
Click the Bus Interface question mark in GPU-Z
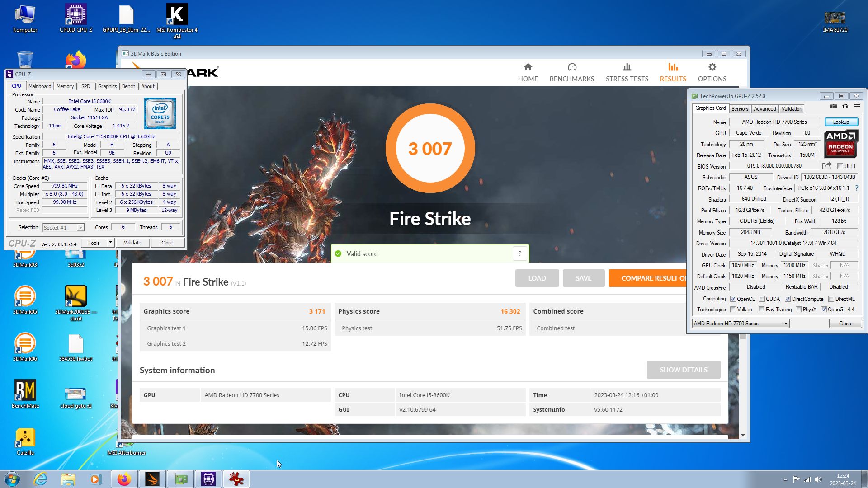[x=856, y=188]
